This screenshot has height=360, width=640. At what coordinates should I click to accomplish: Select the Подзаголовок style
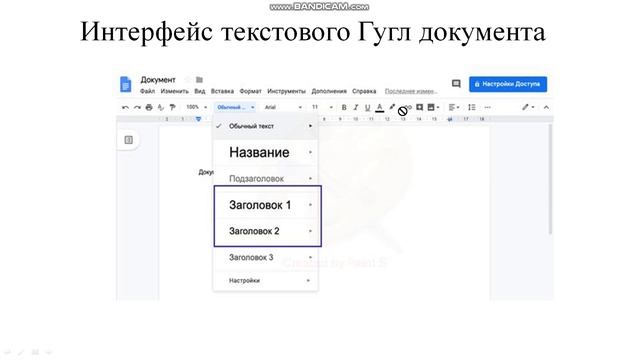point(265,178)
